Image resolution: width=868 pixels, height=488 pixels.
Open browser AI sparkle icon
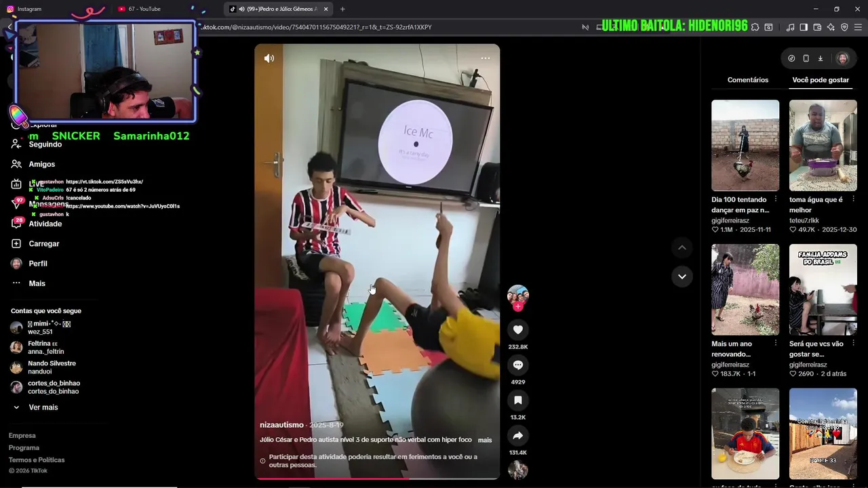click(x=831, y=27)
